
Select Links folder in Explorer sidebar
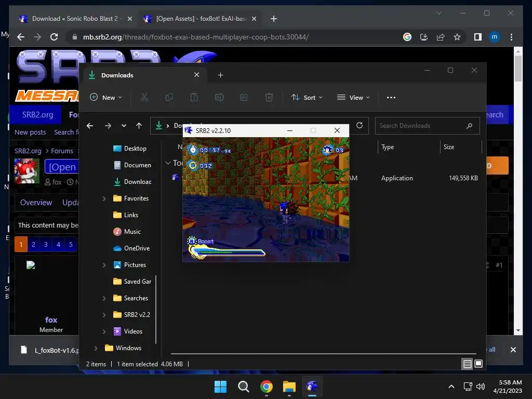click(126, 215)
